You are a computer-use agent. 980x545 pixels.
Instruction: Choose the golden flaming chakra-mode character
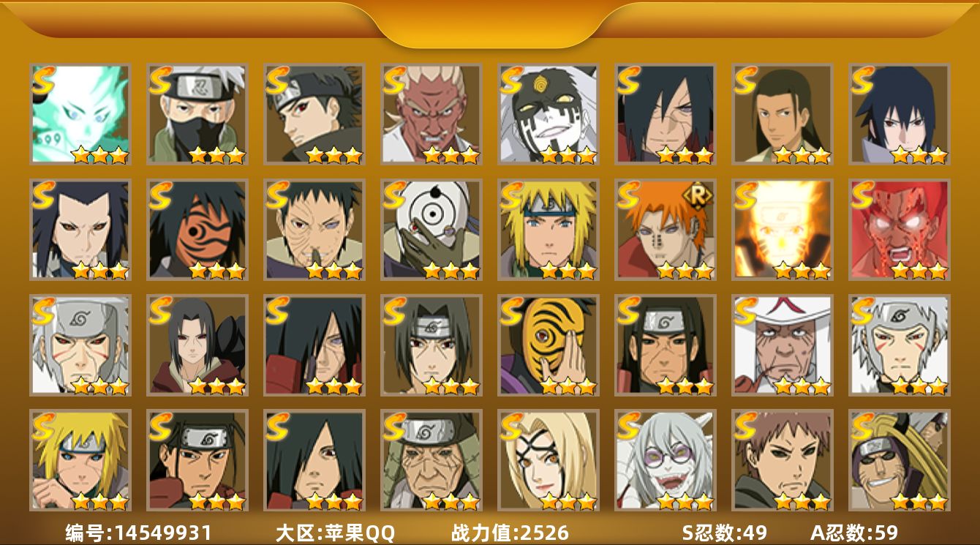(782, 230)
